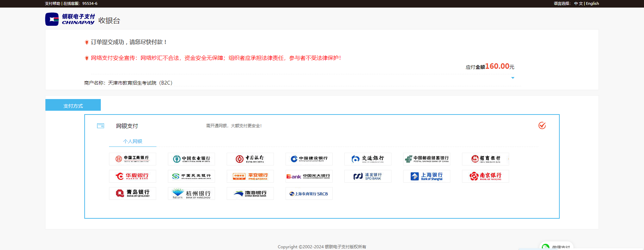Click the 订单提交成功 notice

coord(129,42)
